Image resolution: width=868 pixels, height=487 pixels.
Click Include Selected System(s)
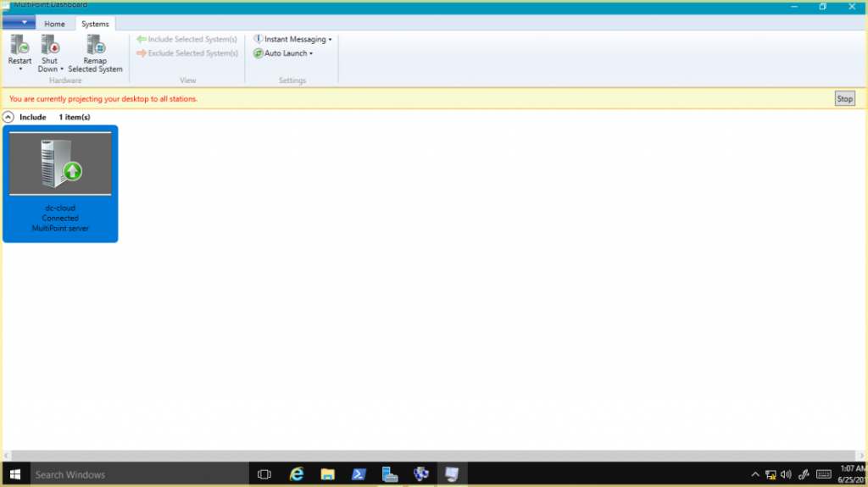click(187, 39)
